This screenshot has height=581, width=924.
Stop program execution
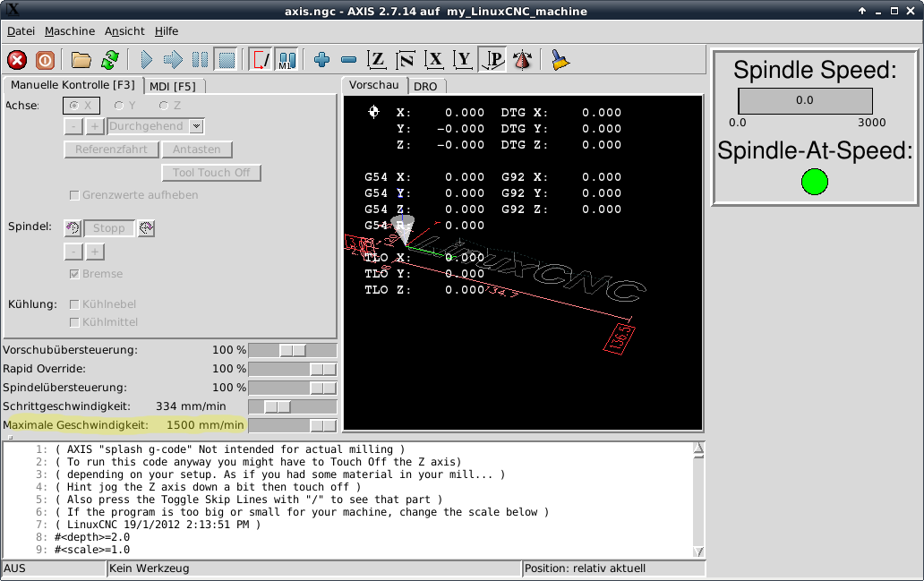[227, 60]
